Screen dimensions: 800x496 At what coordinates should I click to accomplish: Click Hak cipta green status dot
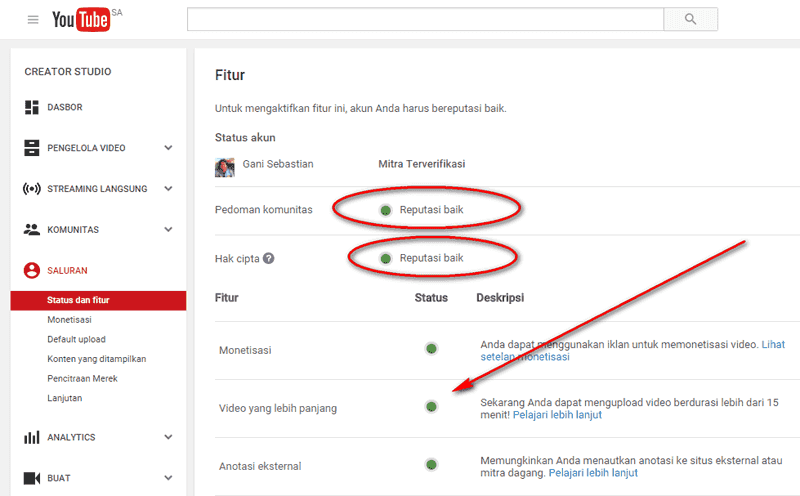[386, 259]
